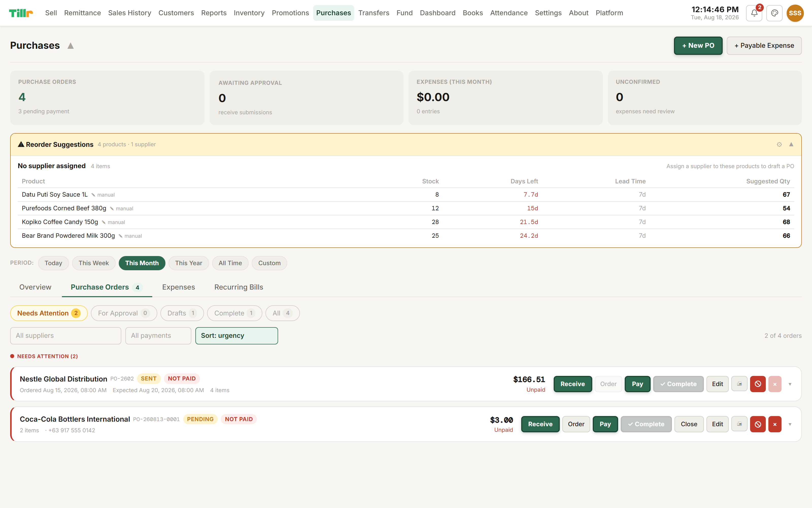Set period to Today
Image resolution: width=812 pixels, height=508 pixels.
pyautogui.click(x=53, y=263)
